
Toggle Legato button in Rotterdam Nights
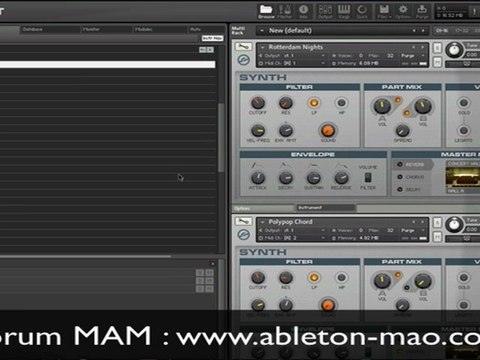(464, 130)
